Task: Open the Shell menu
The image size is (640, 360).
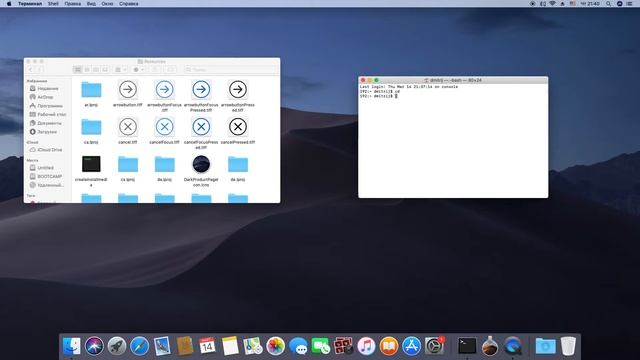Action: pos(53,4)
